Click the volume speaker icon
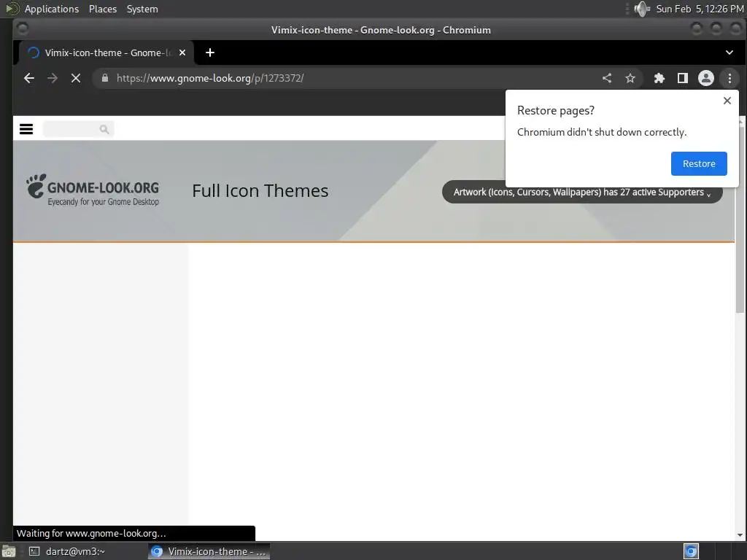Viewport: 747px width, 560px height. pos(642,9)
